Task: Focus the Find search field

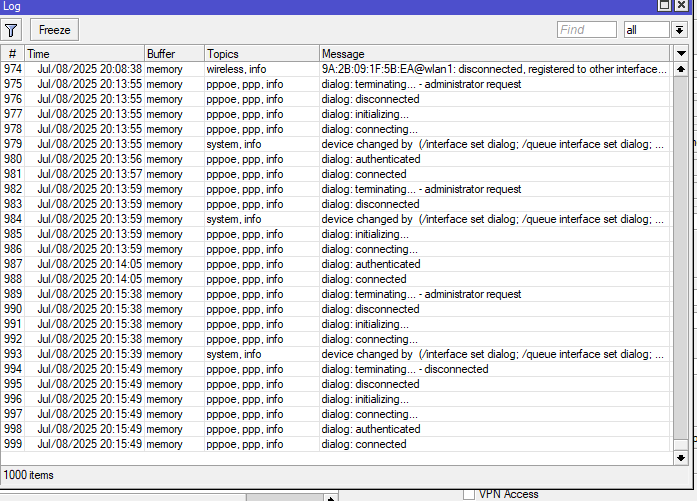Action: point(586,30)
